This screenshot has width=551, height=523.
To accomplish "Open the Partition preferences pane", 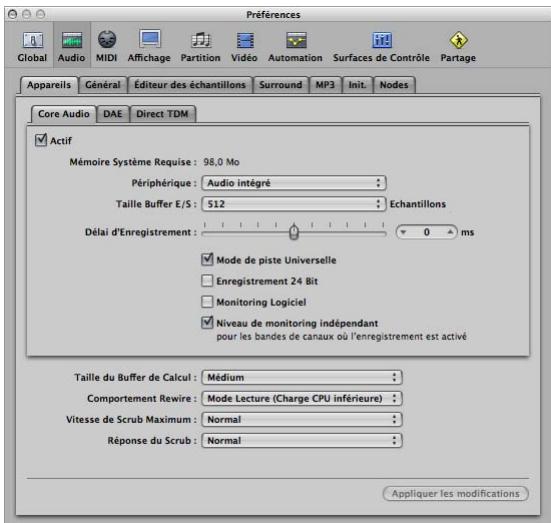I will (200, 46).
